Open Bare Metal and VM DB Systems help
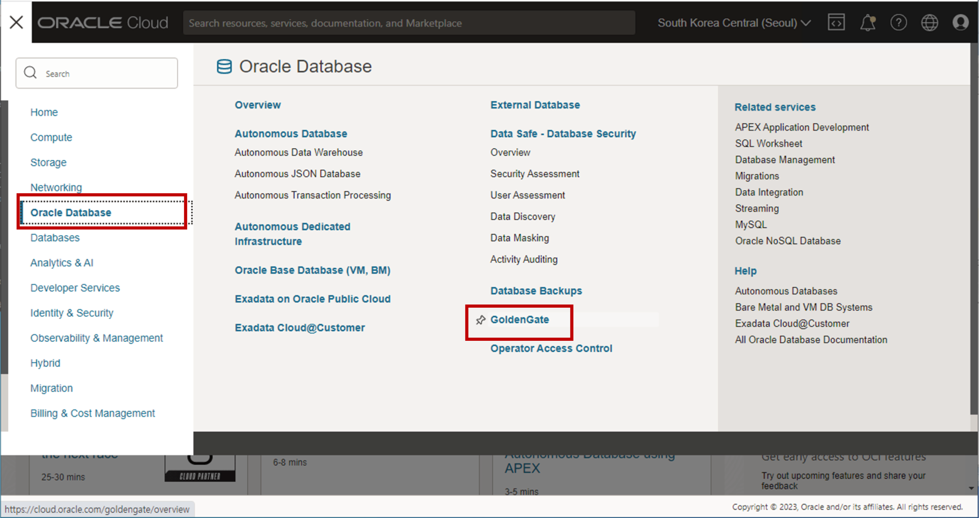Image resolution: width=980 pixels, height=518 pixels. tap(803, 307)
